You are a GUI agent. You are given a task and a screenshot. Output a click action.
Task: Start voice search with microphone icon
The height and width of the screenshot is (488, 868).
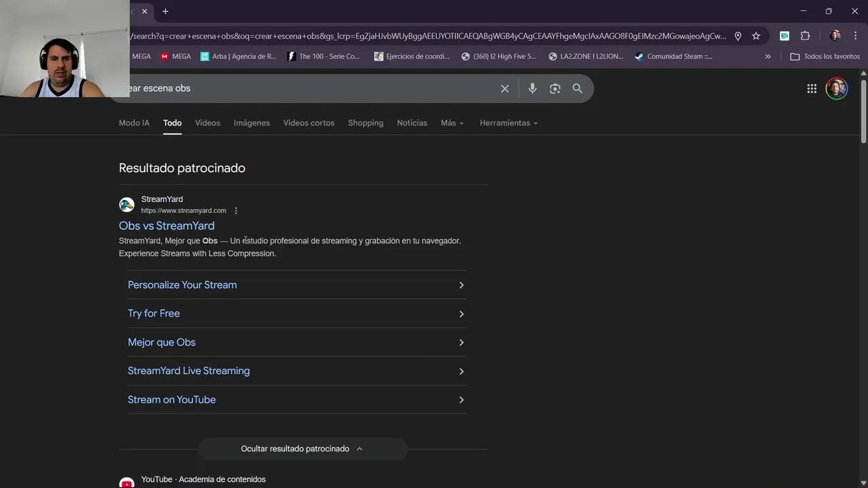coord(532,89)
